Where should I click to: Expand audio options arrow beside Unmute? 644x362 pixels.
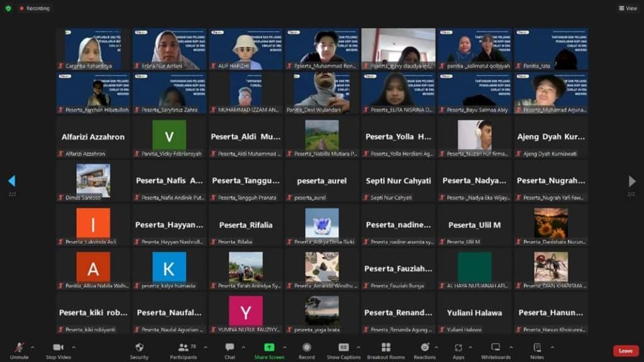click(33, 347)
